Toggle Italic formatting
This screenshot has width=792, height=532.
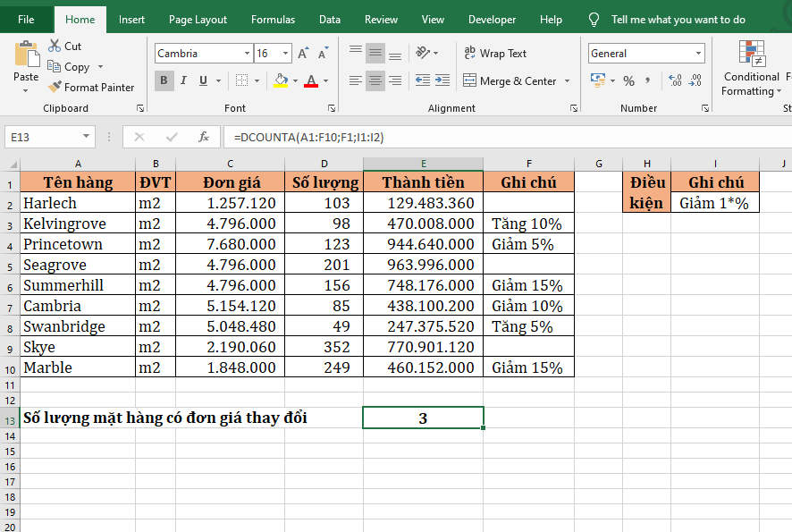coord(184,81)
